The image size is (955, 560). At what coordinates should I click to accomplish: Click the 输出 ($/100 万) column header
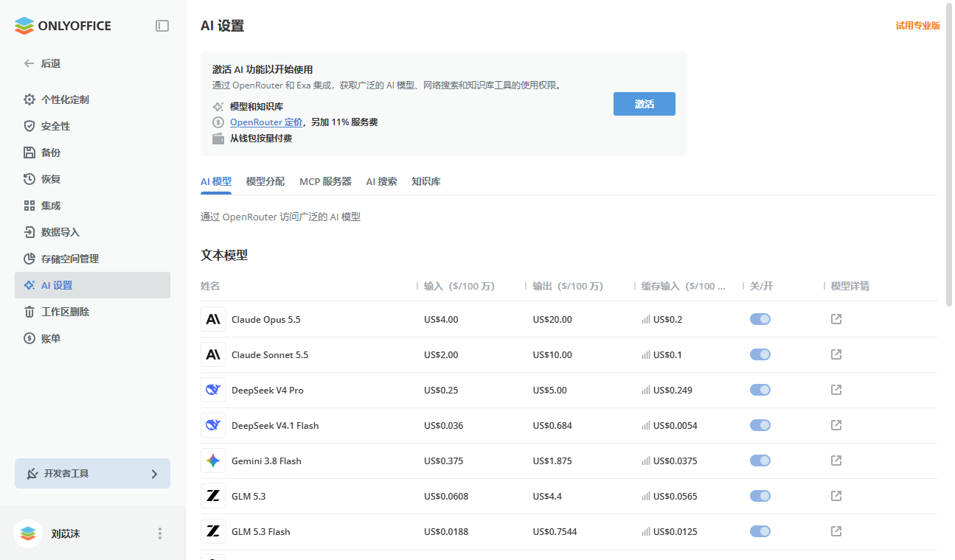(x=568, y=286)
